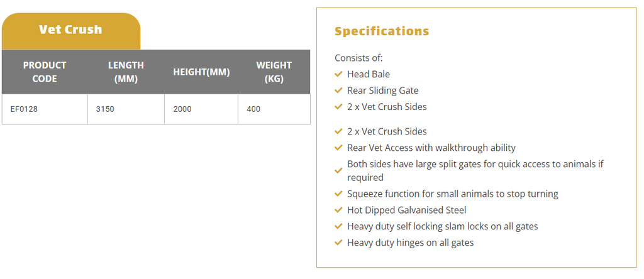Select the 2000 height cell

(x=201, y=109)
